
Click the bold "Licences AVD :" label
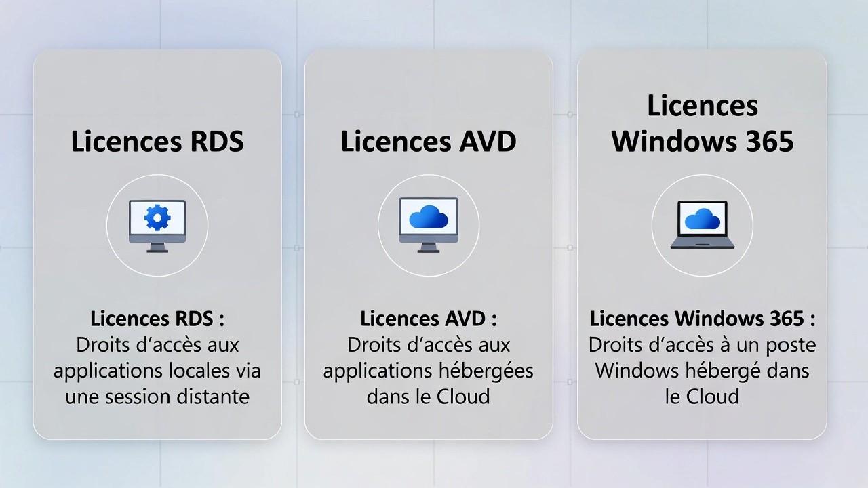pyautogui.click(x=429, y=319)
